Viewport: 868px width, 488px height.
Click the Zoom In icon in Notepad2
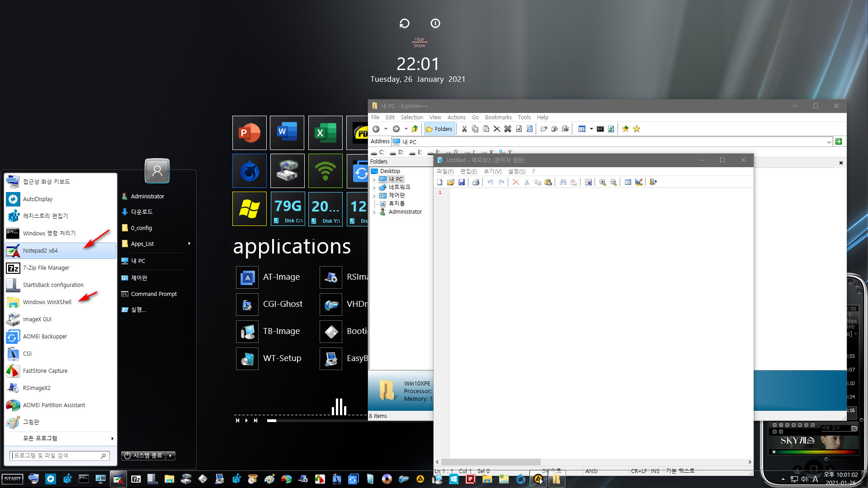tap(603, 182)
